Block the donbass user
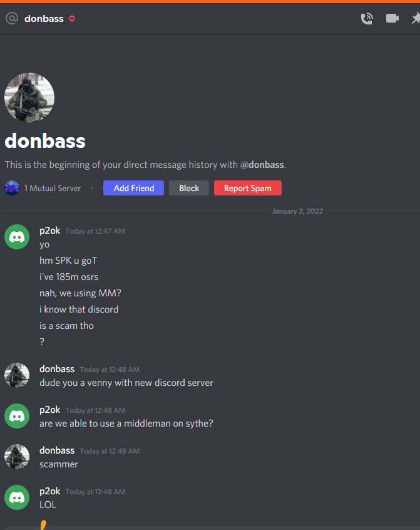The image size is (420, 530). pyautogui.click(x=189, y=188)
